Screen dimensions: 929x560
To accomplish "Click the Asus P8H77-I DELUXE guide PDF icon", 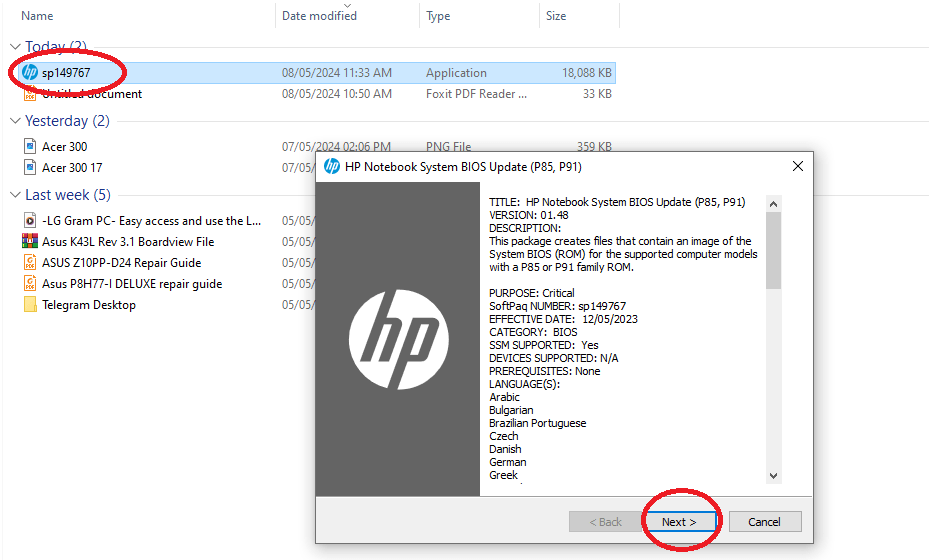I will pyautogui.click(x=30, y=283).
